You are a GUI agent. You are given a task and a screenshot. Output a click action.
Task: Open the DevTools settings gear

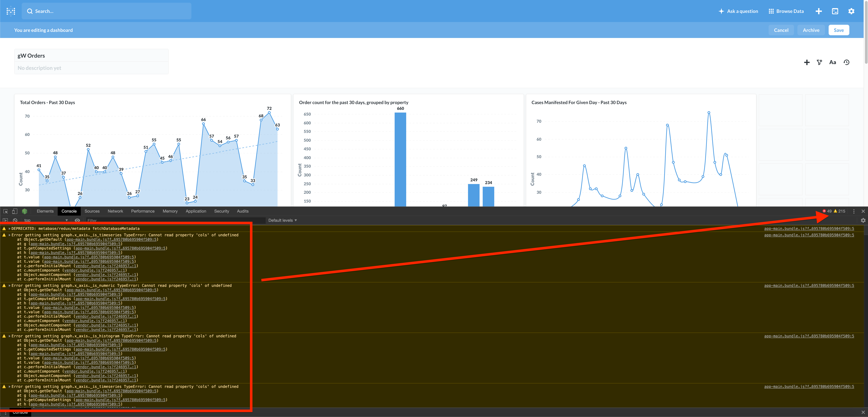point(863,220)
